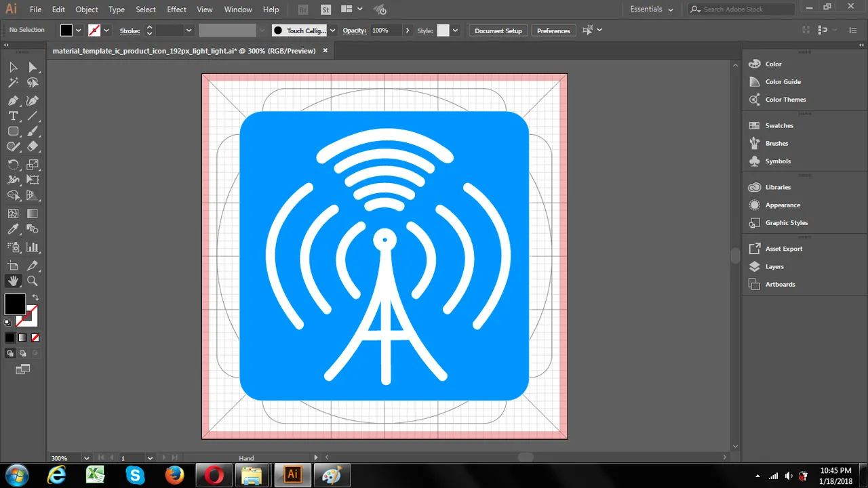Select the Line Segment tool
This screenshot has width=868, height=488.
[33, 116]
